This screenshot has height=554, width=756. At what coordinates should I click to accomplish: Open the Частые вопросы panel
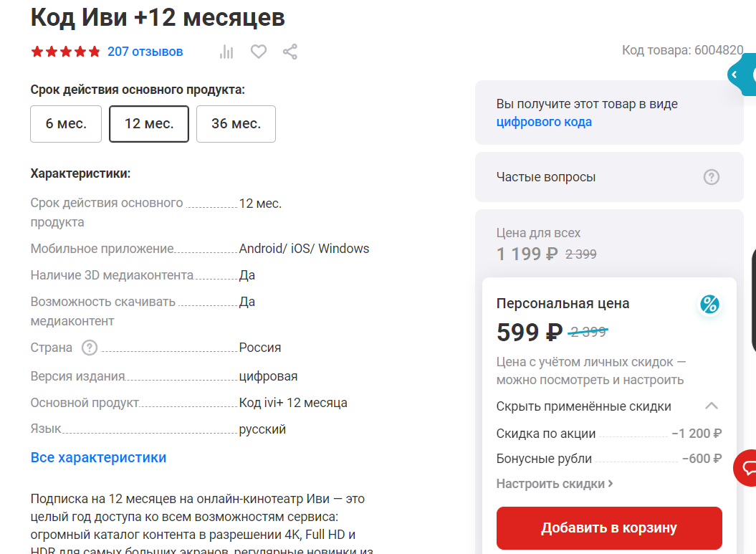coord(546,177)
